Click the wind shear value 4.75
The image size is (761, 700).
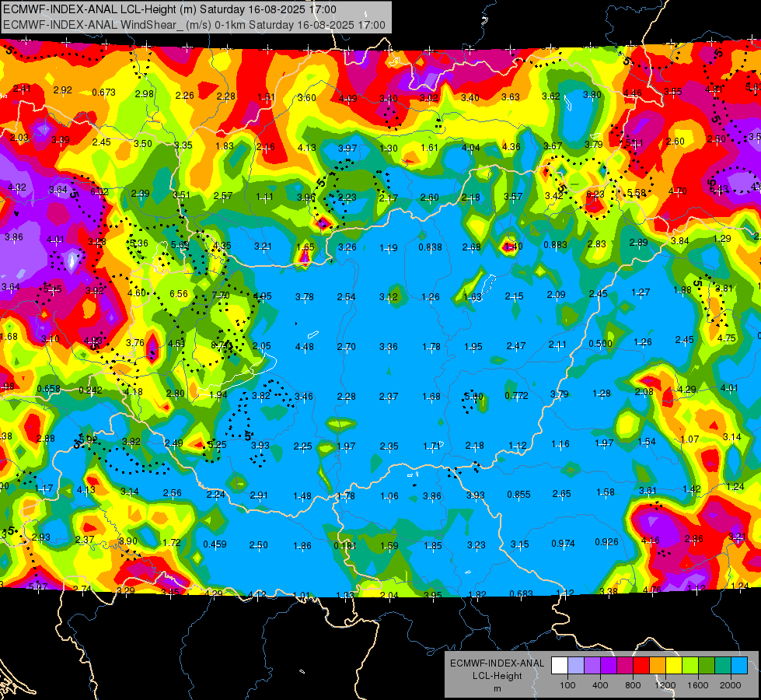tap(727, 338)
